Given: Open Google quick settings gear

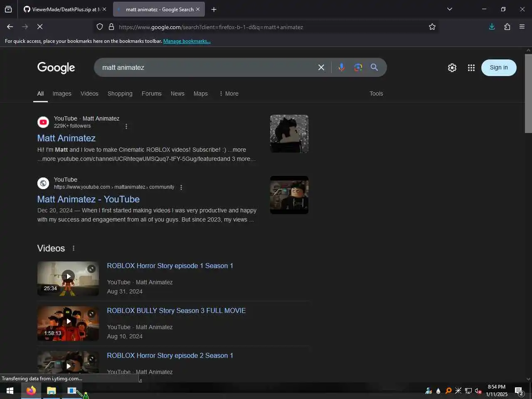Looking at the screenshot, I should 452,68.
